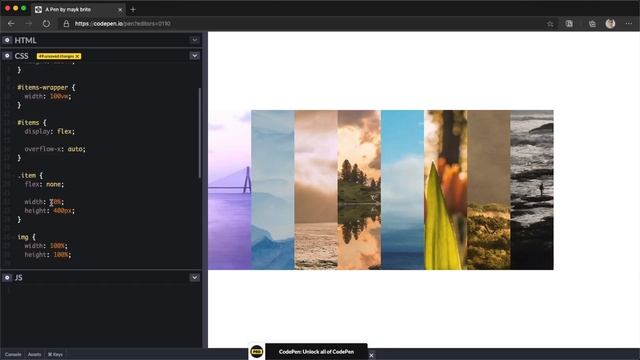
Task: Open browser more options menu
Action: coord(629,24)
